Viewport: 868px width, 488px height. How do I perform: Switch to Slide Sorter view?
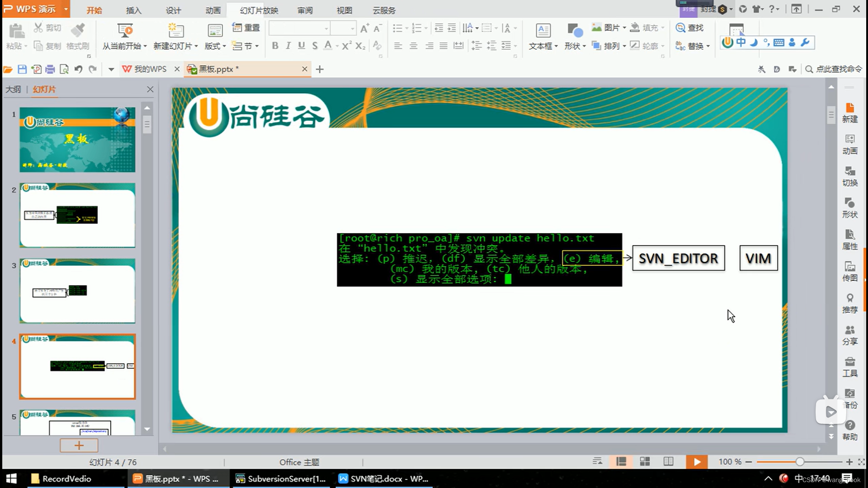click(x=645, y=461)
